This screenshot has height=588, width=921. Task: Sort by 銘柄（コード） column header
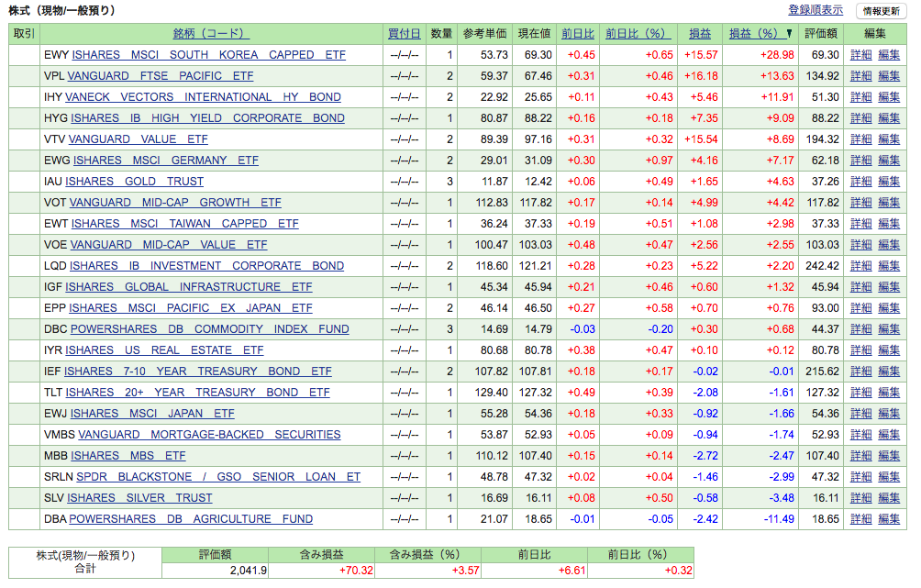point(212,34)
